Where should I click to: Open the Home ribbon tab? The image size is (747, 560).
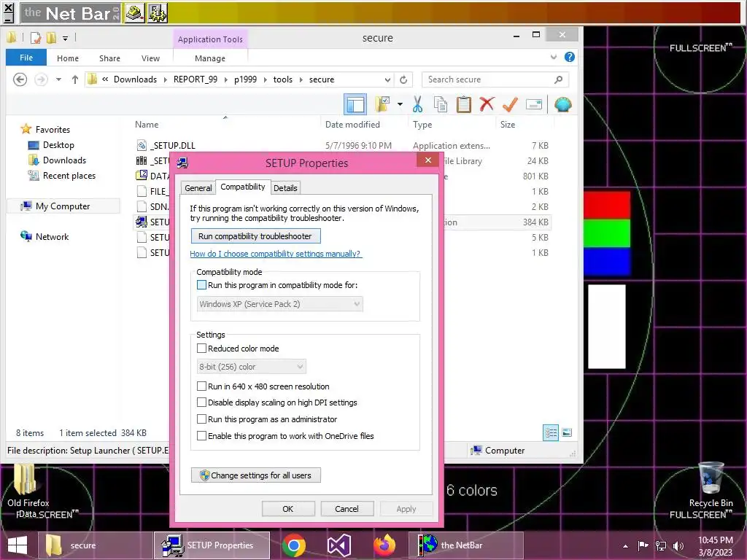click(x=68, y=58)
